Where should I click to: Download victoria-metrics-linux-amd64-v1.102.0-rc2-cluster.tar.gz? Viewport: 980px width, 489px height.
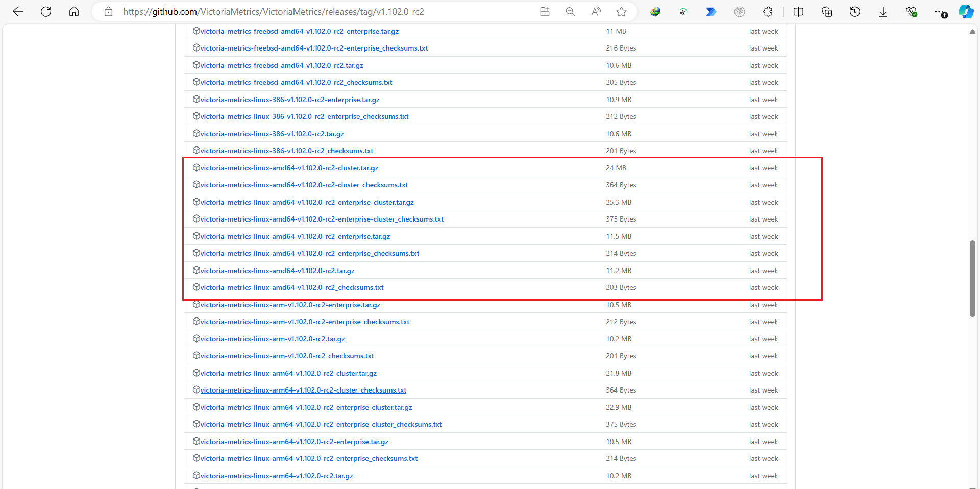point(289,168)
